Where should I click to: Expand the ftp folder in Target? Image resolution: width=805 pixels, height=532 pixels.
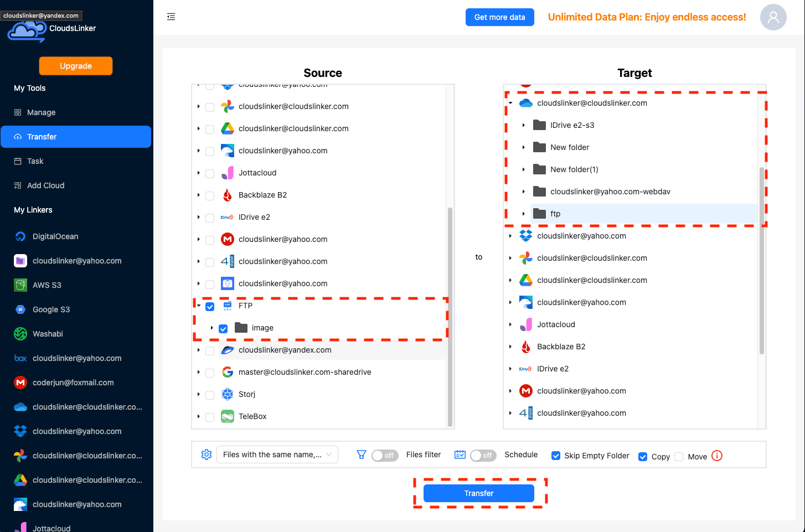(524, 214)
